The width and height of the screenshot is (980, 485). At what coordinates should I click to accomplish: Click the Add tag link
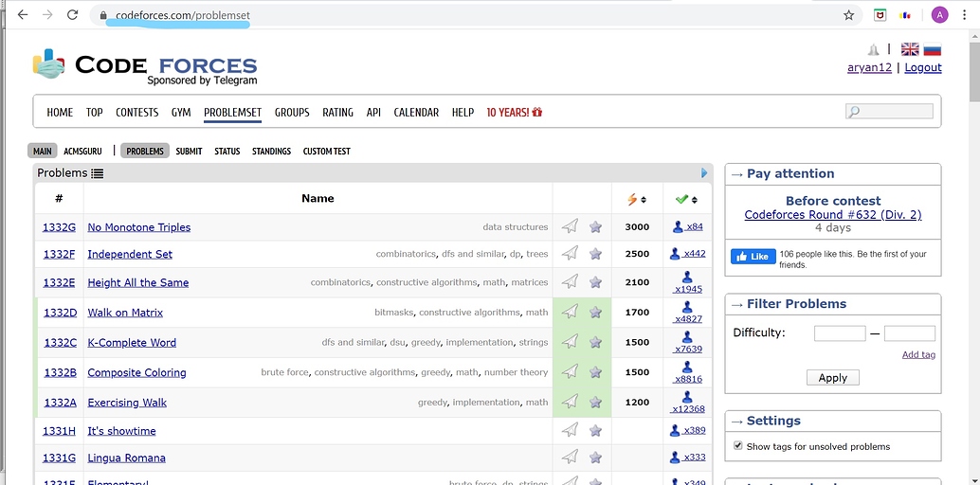918,354
